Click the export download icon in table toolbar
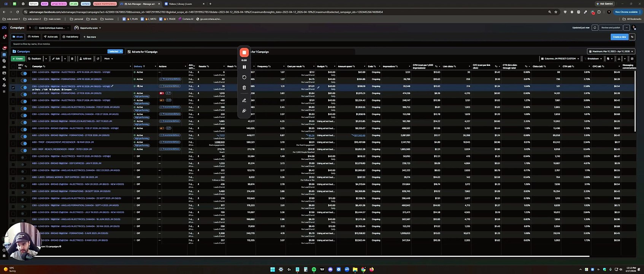 pos(619,59)
